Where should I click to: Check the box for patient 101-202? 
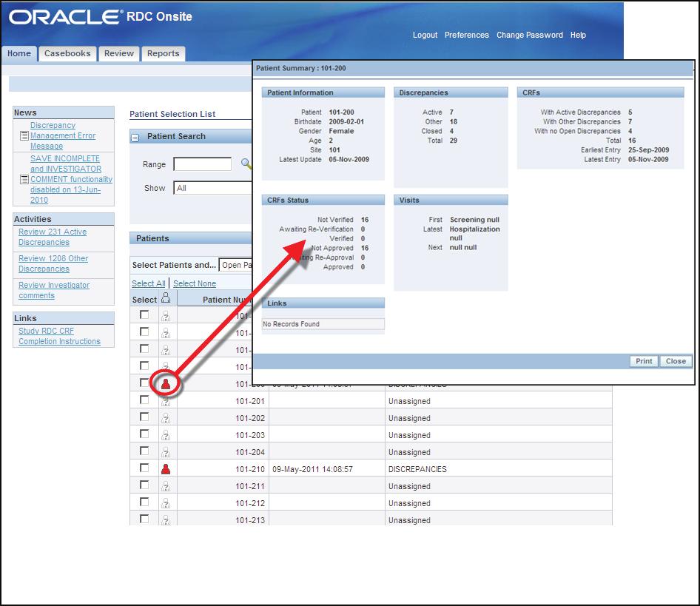pyautogui.click(x=144, y=417)
